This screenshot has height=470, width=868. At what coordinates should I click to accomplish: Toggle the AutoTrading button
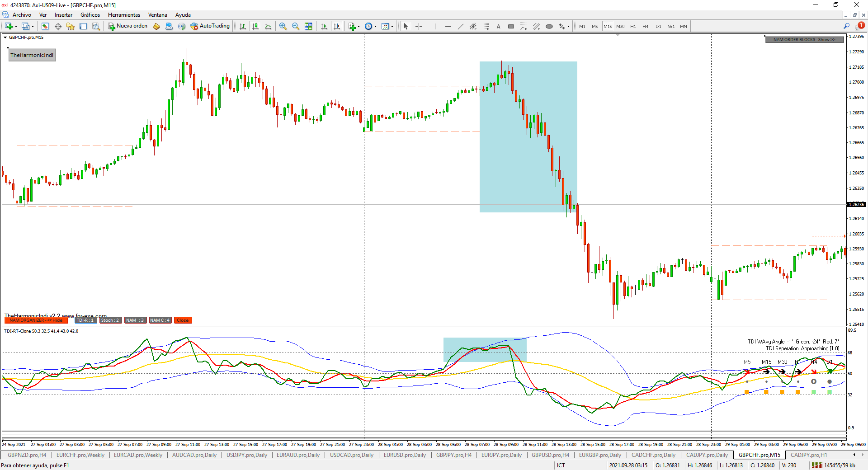click(x=210, y=26)
